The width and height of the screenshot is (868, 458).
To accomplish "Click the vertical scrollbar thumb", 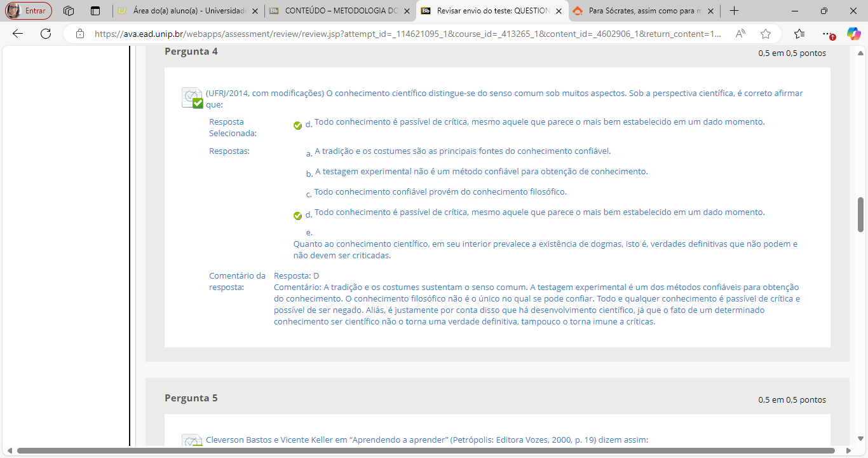I will [x=861, y=214].
